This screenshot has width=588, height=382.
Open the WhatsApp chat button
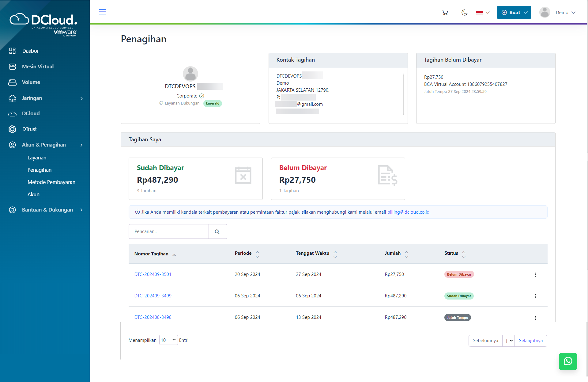pos(568,361)
